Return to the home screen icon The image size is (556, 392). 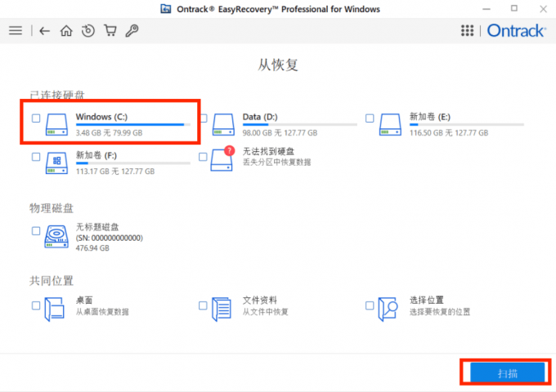tap(66, 31)
